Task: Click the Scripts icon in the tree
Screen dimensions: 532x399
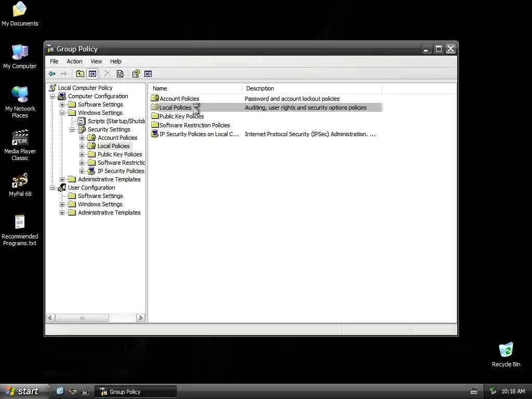Action: tap(82, 121)
